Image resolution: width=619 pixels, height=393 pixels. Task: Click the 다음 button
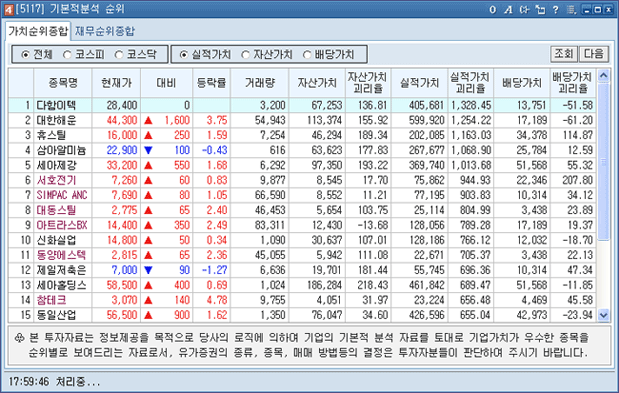click(594, 54)
